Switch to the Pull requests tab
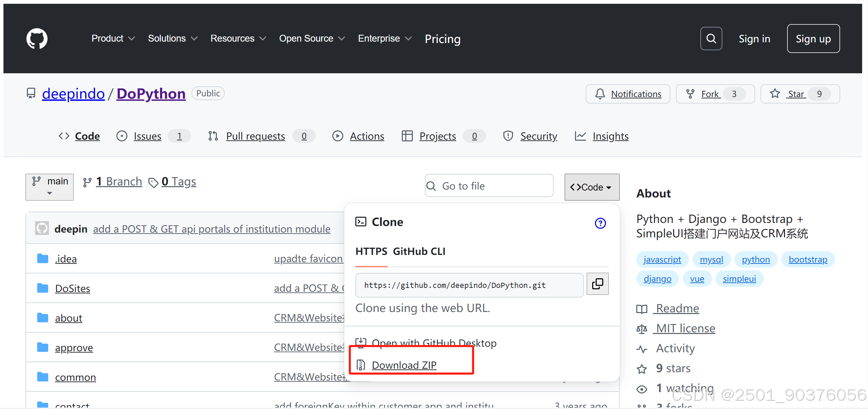Screen dimensions: 868x409 tap(255, 136)
